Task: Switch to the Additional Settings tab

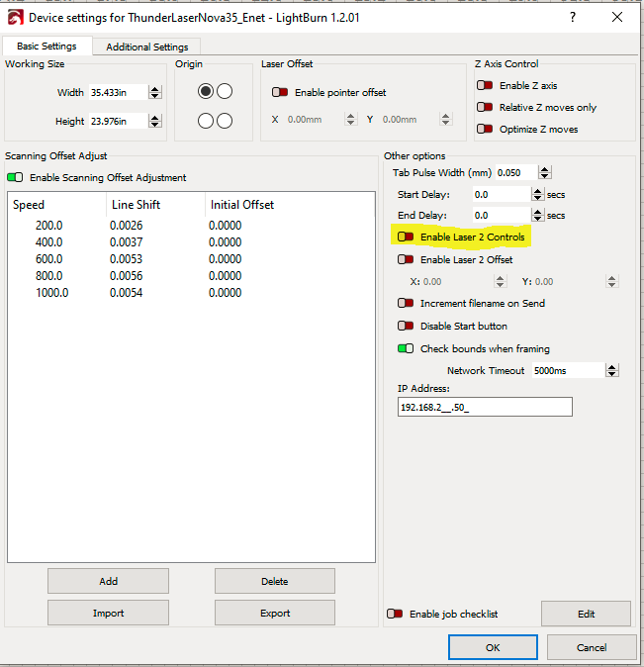Action: coord(146,47)
